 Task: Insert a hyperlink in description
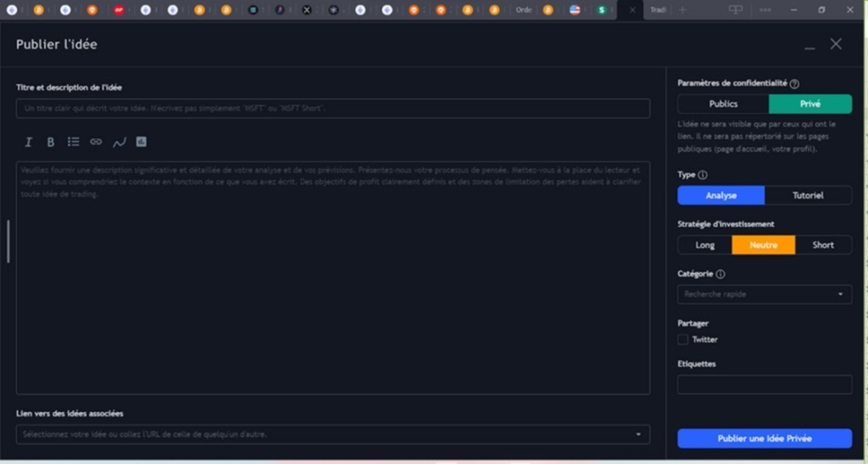click(x=96, y=143)
